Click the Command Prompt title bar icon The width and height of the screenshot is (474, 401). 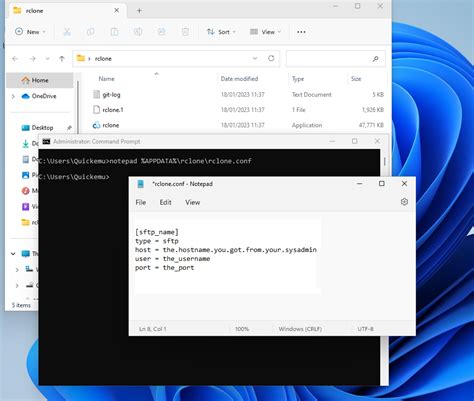pyautogui.click(x=47, y=142)
